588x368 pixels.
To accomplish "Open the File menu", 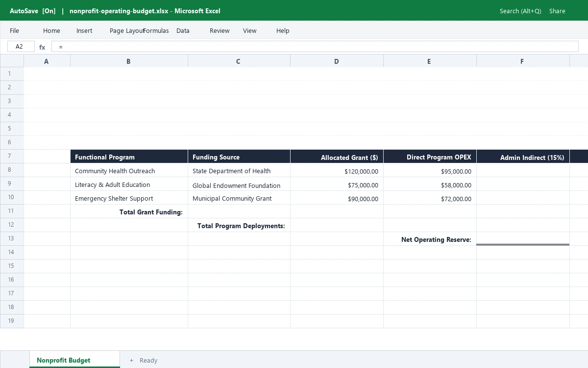I will (x=14, y=30).
